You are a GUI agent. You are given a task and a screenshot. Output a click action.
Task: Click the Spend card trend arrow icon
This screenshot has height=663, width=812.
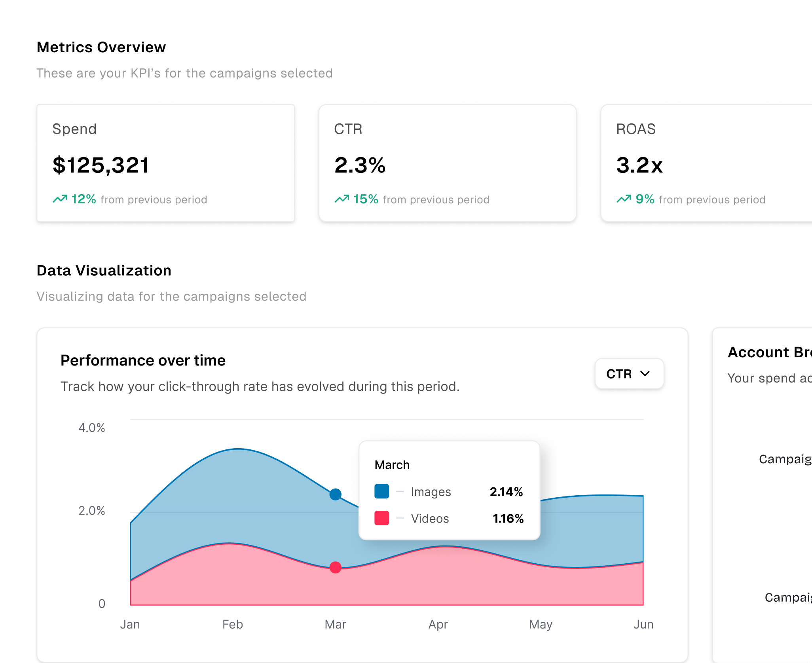(60, 199)
